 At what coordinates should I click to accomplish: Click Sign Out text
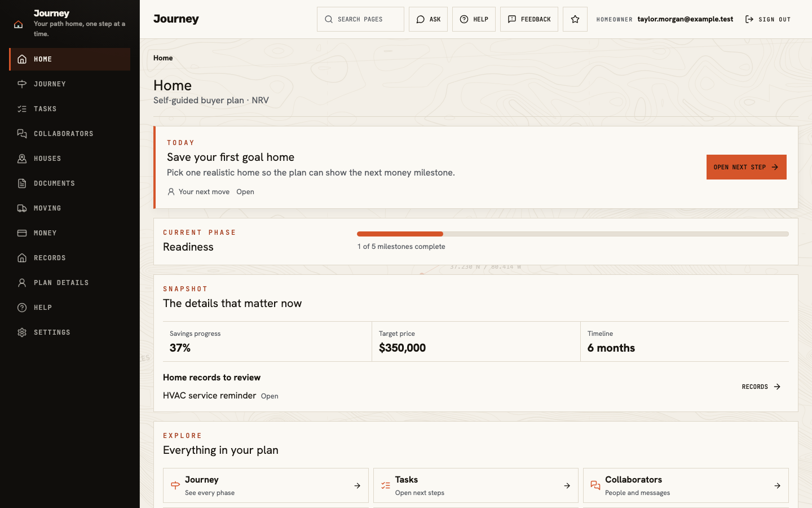(774, 19)
